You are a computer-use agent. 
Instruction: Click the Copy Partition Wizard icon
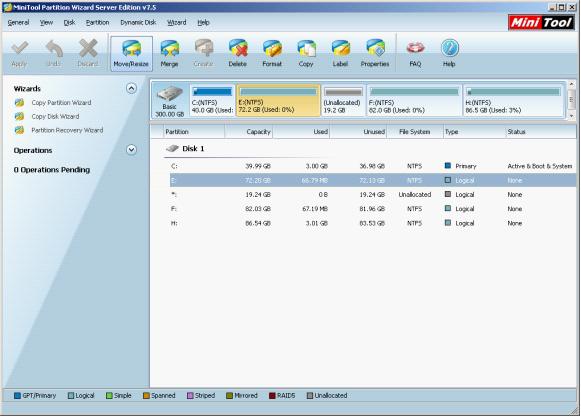pos(20,103)
